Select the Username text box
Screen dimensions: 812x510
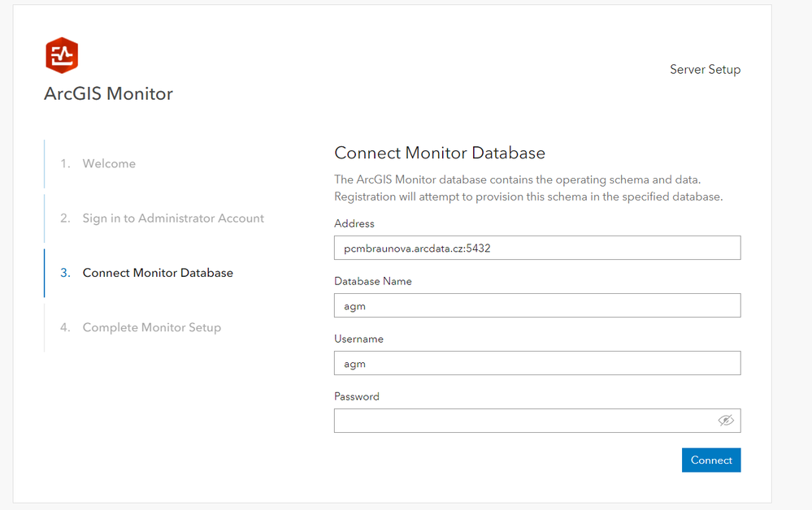point(536,363)
